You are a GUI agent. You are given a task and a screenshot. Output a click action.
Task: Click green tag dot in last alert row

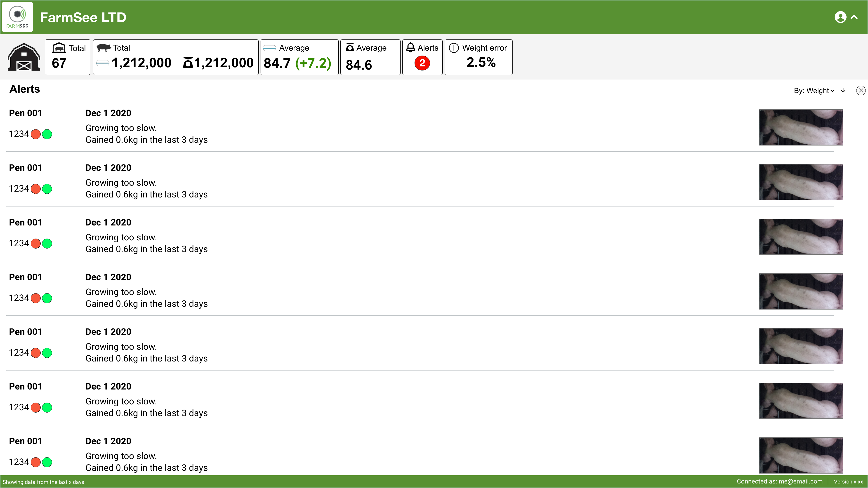(x=47, y=462)
